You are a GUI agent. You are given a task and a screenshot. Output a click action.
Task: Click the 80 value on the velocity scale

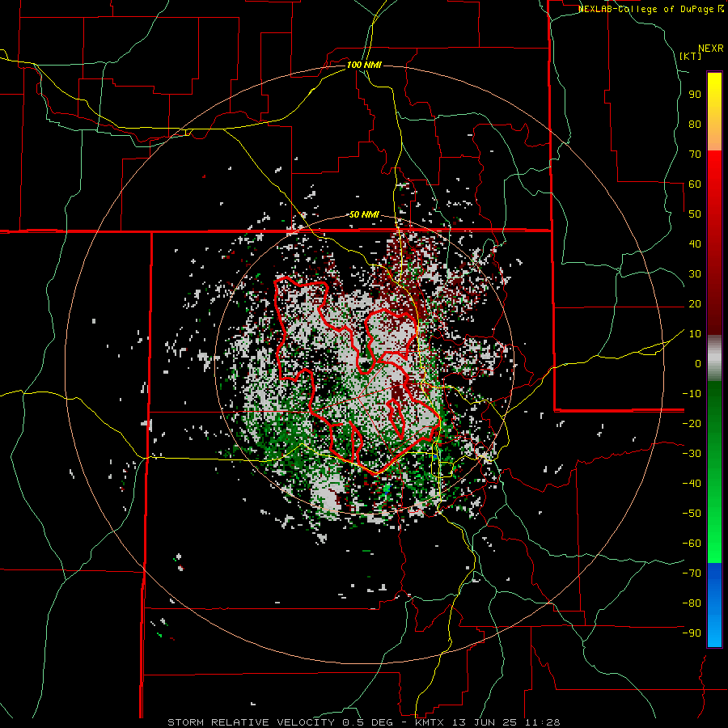click(x=695, y=124)
